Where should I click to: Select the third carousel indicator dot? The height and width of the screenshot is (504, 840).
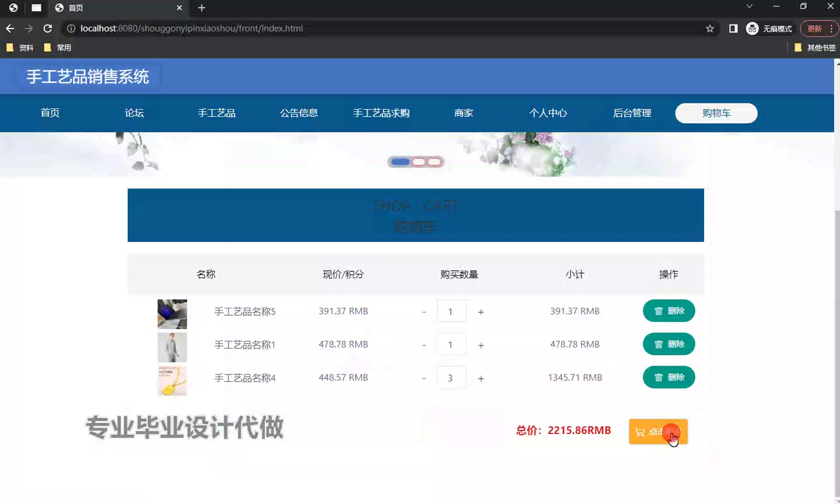tap(435, 162)
